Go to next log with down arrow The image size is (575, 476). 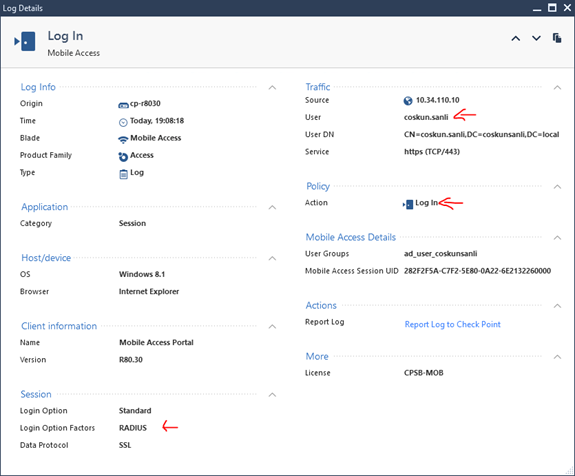click(536, 38)
